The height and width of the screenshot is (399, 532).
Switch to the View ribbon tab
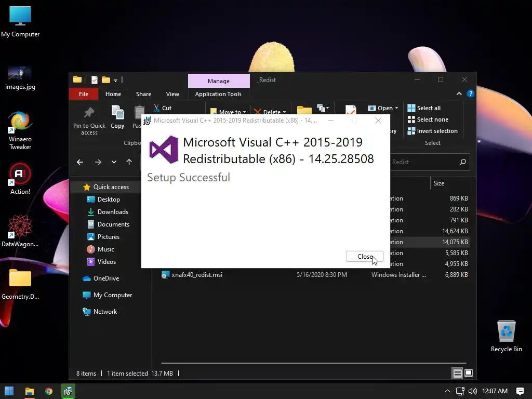point(172,94)
